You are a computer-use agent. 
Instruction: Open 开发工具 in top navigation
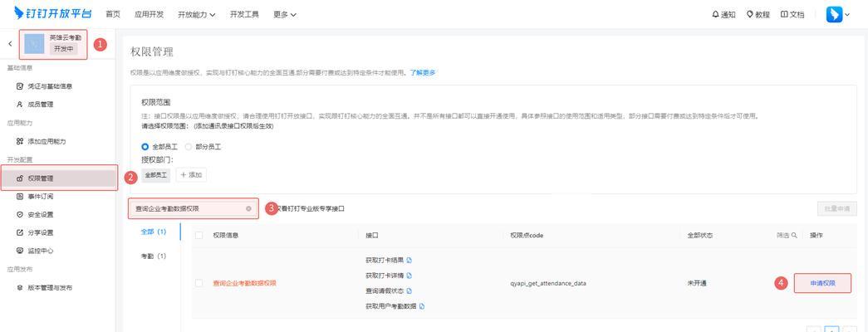pos(244,14)
